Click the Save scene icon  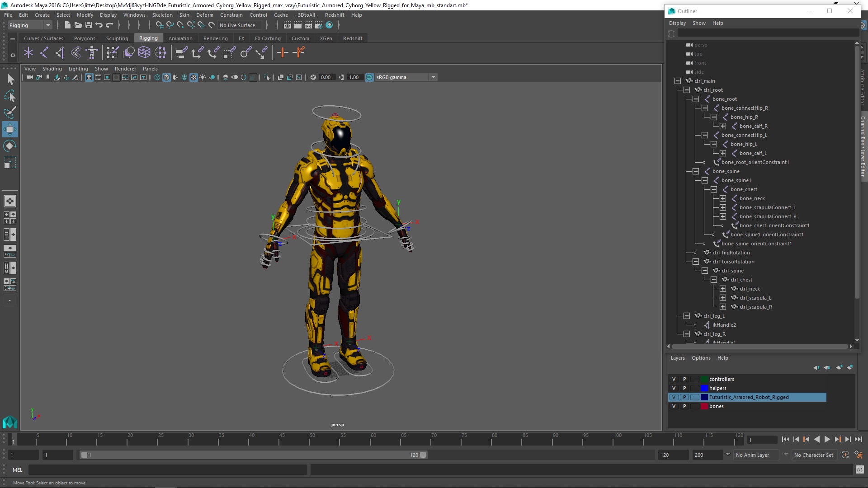(89, 25)
